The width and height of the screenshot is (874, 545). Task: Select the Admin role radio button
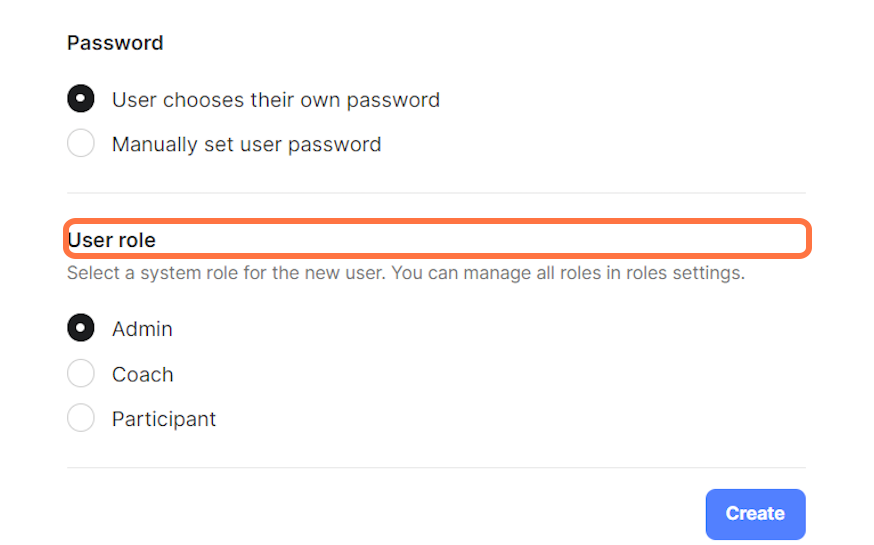coord(81,328)
